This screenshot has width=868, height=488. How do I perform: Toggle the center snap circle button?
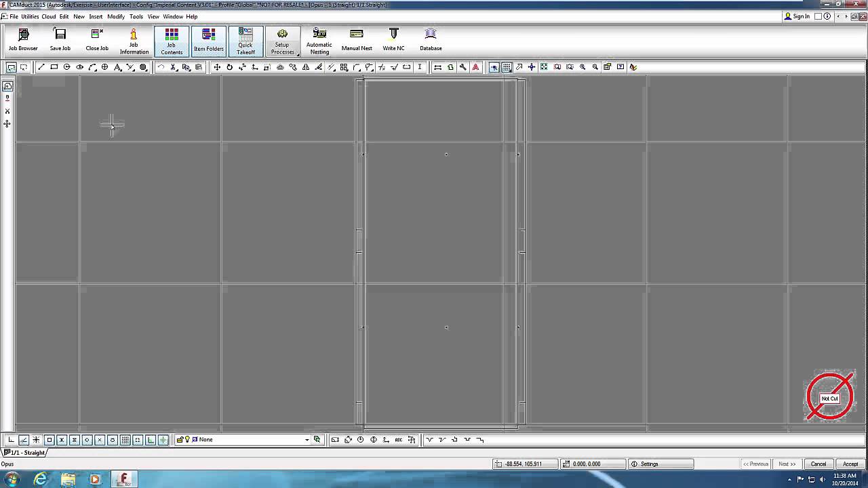click(113, 440)
